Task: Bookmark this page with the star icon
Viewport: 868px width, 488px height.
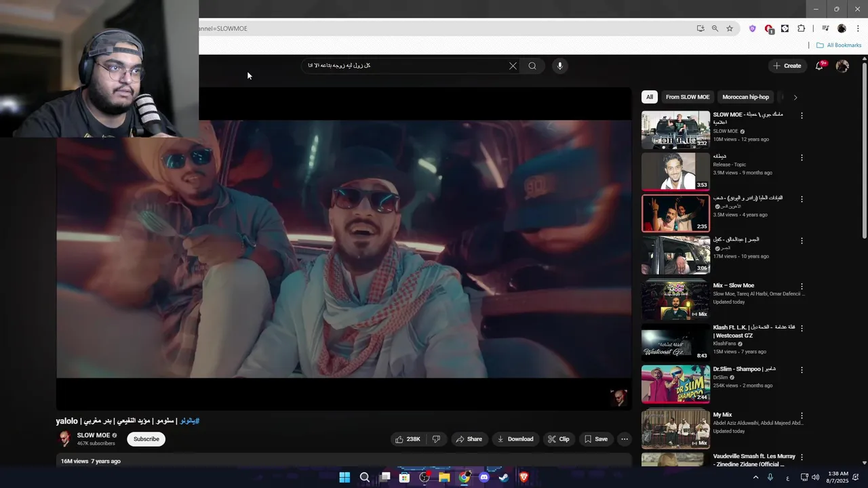Action: pos(730,28)
